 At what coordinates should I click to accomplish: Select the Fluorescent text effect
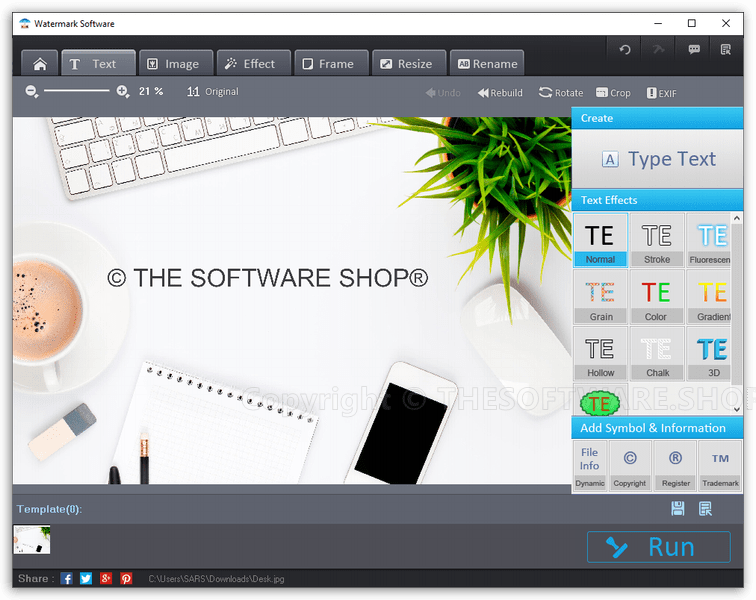pos(709,240)
